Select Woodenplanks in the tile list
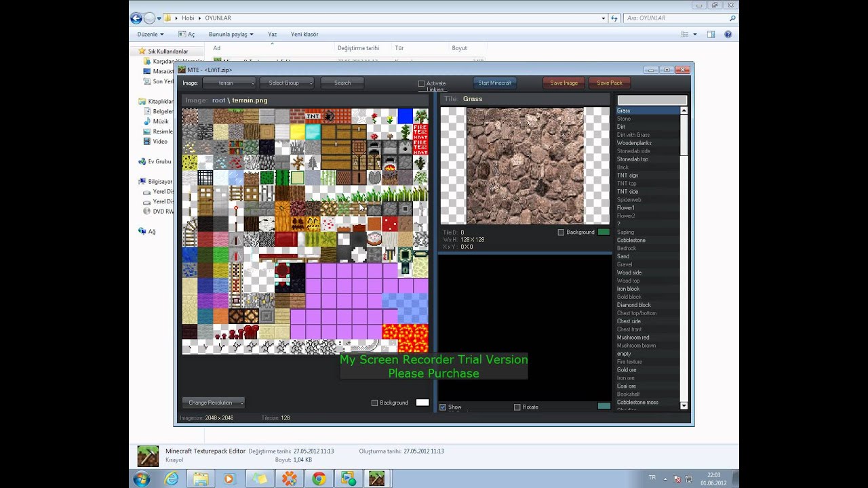The image size is (868, 488). [634, 143]
